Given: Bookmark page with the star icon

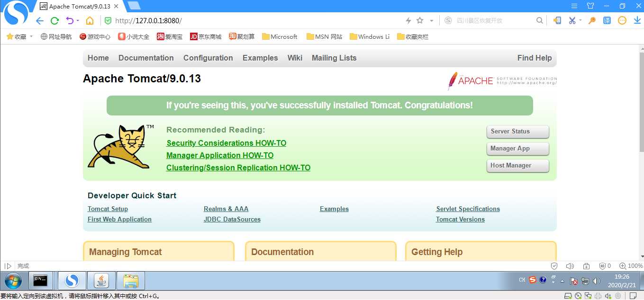Looking at the screenshot, I should point(419,20).
